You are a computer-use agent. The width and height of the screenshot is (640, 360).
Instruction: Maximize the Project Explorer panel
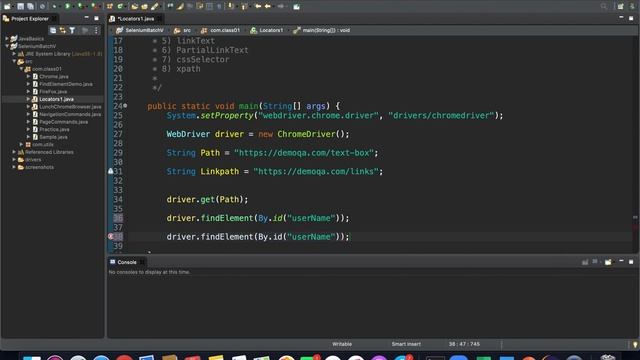pyautogui.click(x=96, y=18)
